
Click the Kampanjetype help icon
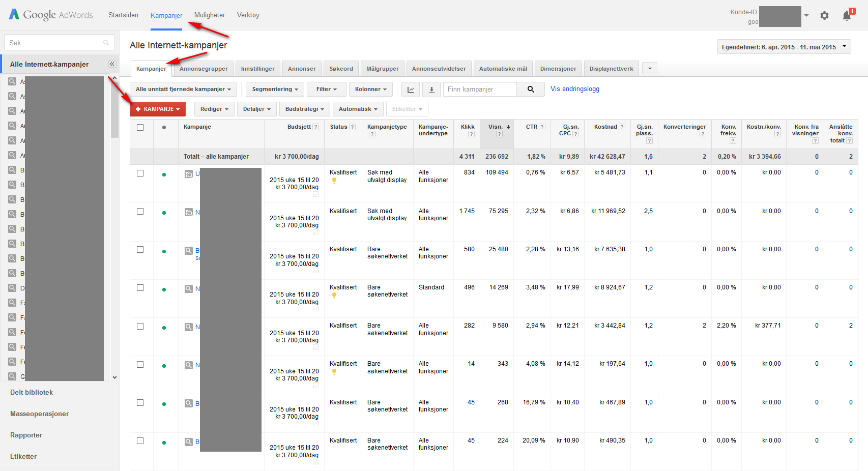(x=372, y=134)
